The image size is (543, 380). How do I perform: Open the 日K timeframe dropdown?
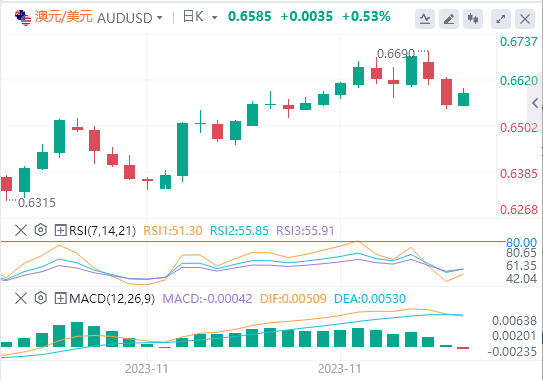pyautogui.click(x=200, y=17)
